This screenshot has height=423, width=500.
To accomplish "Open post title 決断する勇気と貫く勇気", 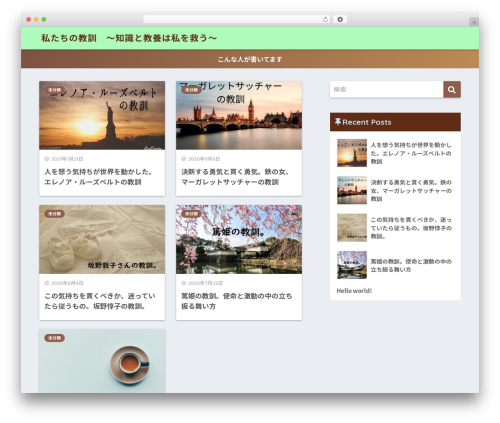I will 235,177.
